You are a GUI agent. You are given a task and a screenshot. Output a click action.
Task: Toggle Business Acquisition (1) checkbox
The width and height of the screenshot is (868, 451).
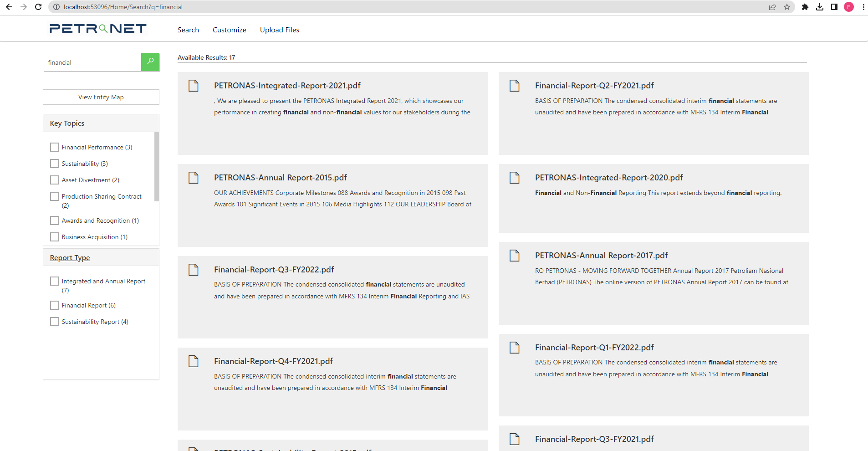[x=55, y=237]
